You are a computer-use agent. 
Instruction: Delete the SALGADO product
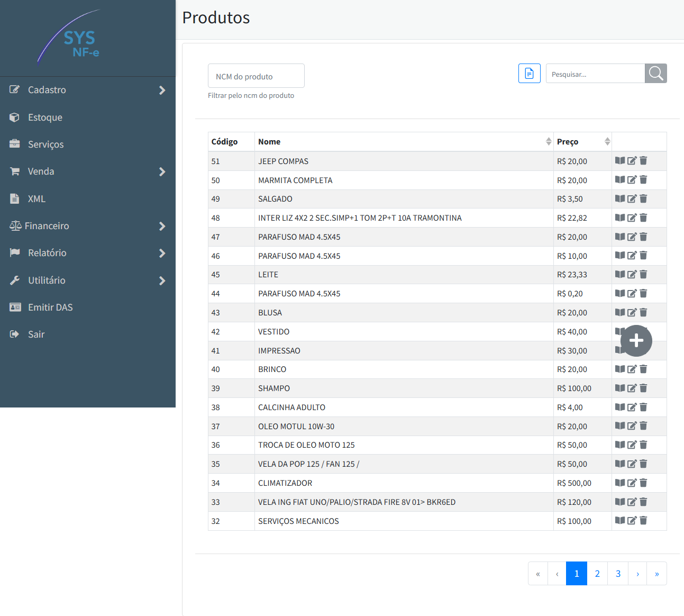pyautogui.click(x=643, y=198)
